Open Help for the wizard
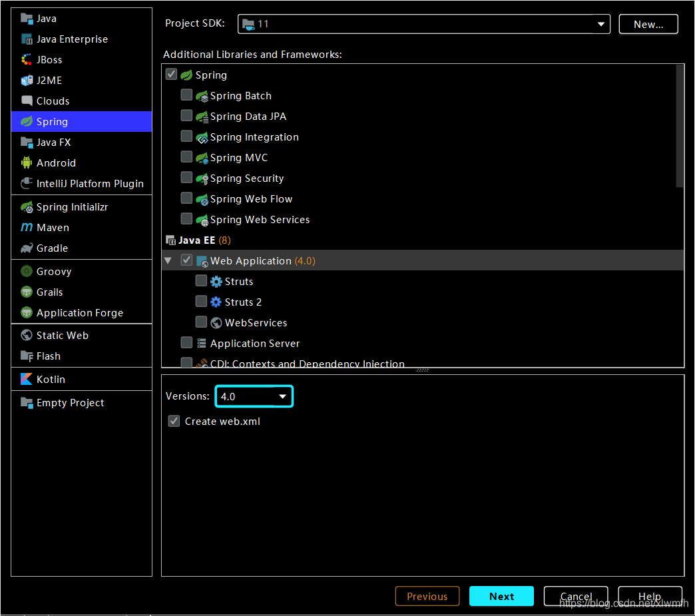Viewport: 695px width, 616px height. click(650, 597)
